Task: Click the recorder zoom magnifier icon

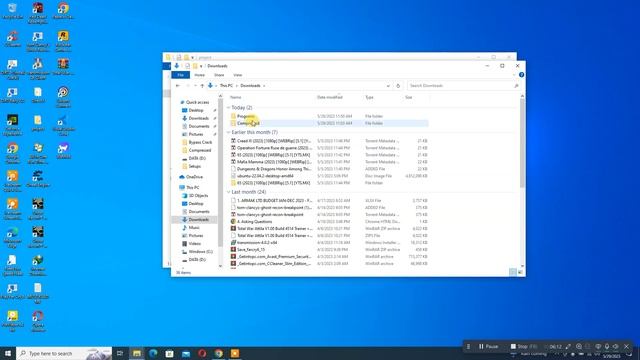Action: 579,347
